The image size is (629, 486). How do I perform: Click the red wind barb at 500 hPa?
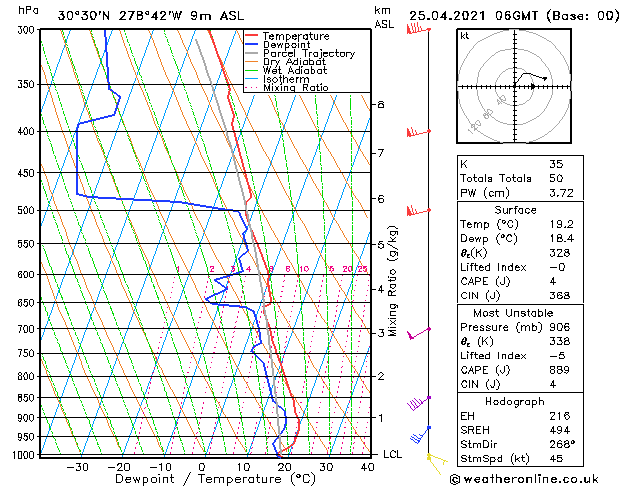(418, 211)
